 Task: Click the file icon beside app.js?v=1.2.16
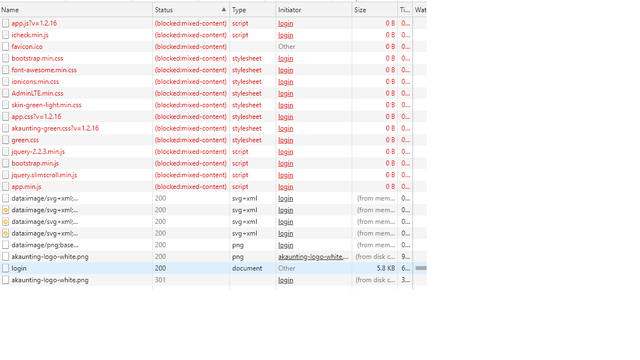[5, 23]
